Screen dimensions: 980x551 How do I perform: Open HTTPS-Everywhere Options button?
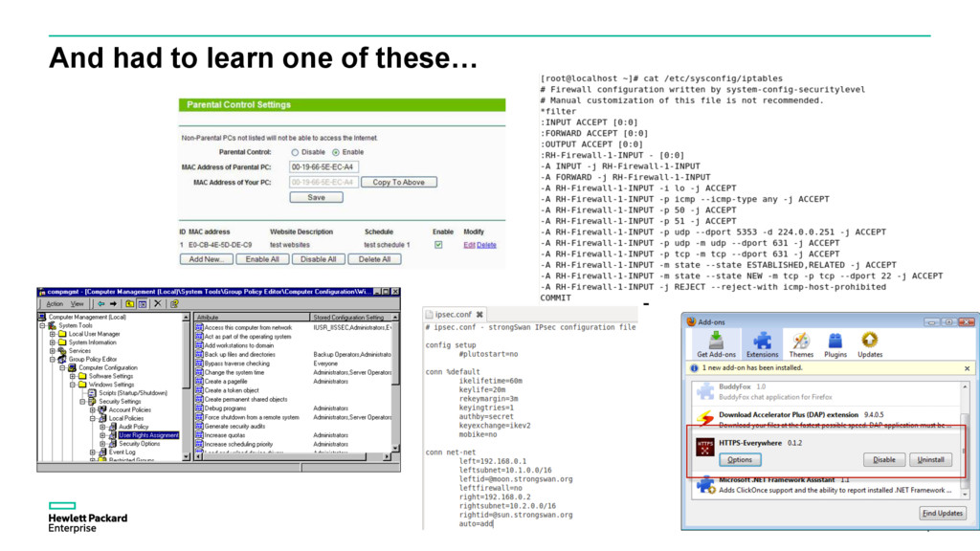coord(740,460)
